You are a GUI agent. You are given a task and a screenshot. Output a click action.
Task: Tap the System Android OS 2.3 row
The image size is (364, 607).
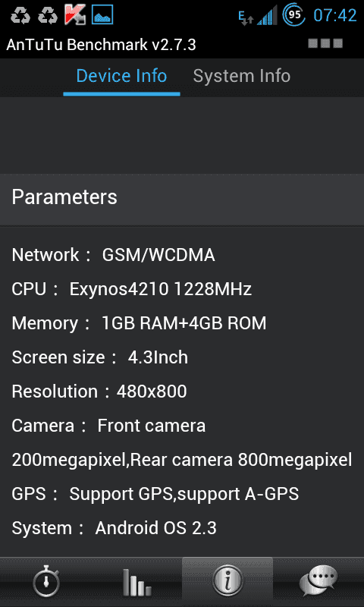(x=114, y=528)
